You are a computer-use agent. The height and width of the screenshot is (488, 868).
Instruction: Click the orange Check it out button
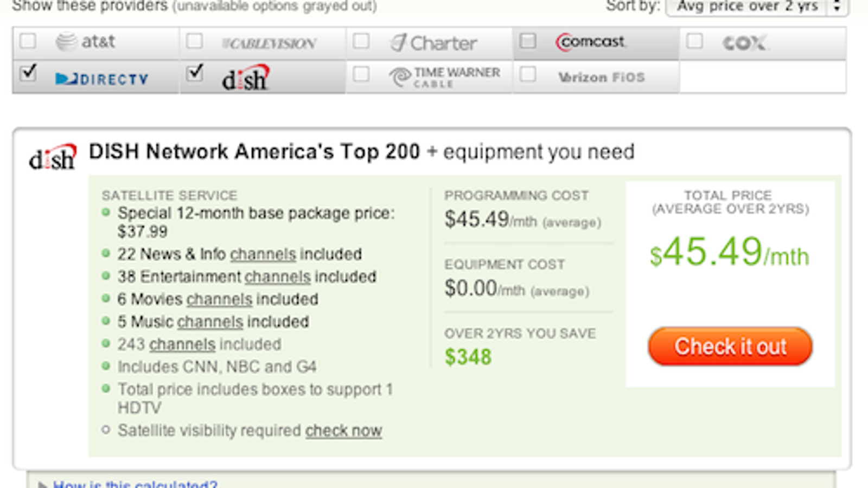[730, 346]
